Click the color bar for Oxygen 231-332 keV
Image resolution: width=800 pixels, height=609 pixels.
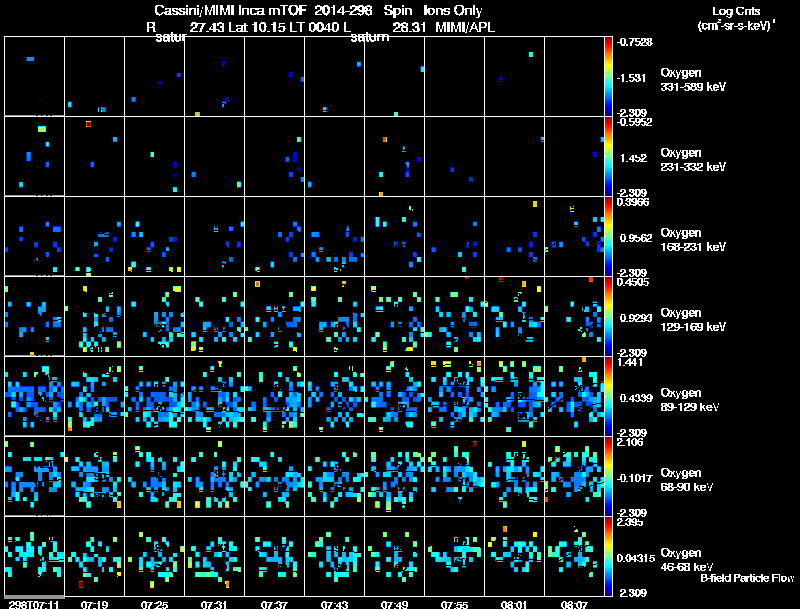click(609, 156)
